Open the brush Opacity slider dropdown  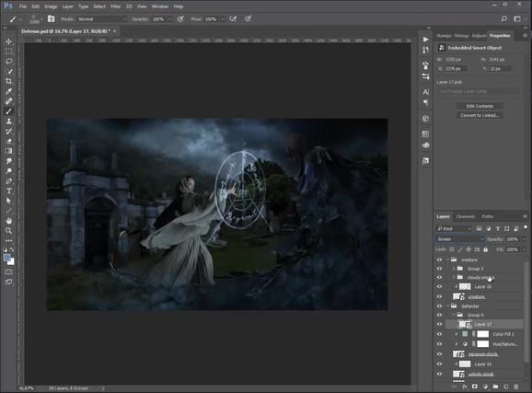(x=169, y=19)
